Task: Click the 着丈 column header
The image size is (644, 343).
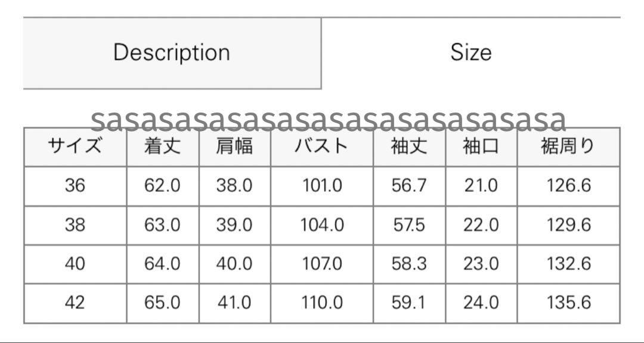Action: click(x=163, y=147)
